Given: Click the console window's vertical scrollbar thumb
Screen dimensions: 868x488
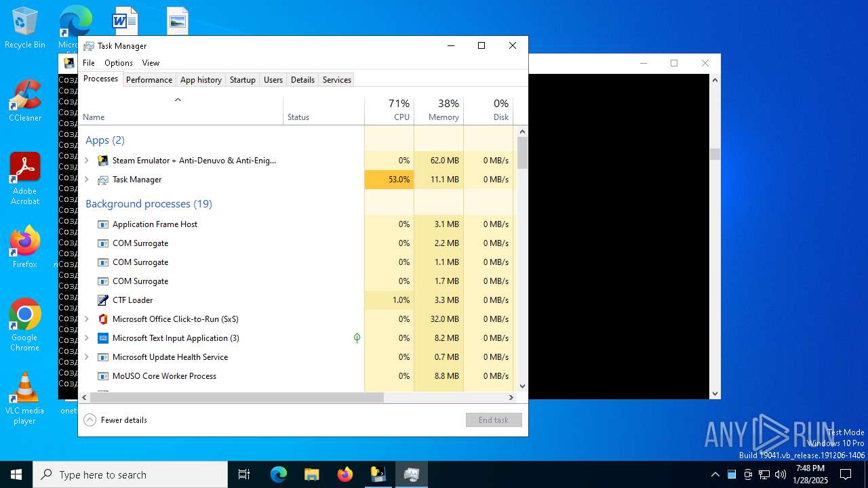Looking at the screenshot, I should pyautogui.click(x=715, y=154).
